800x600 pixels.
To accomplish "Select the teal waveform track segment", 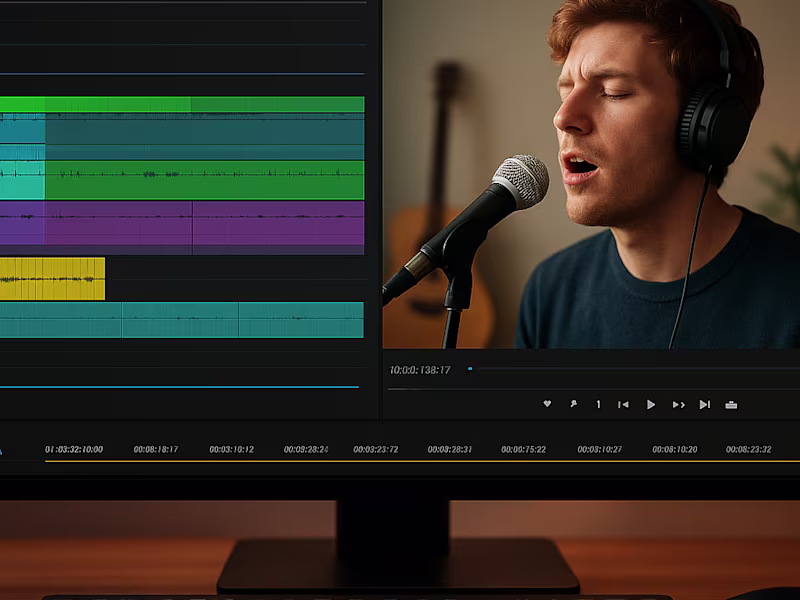I will [180, 322].
